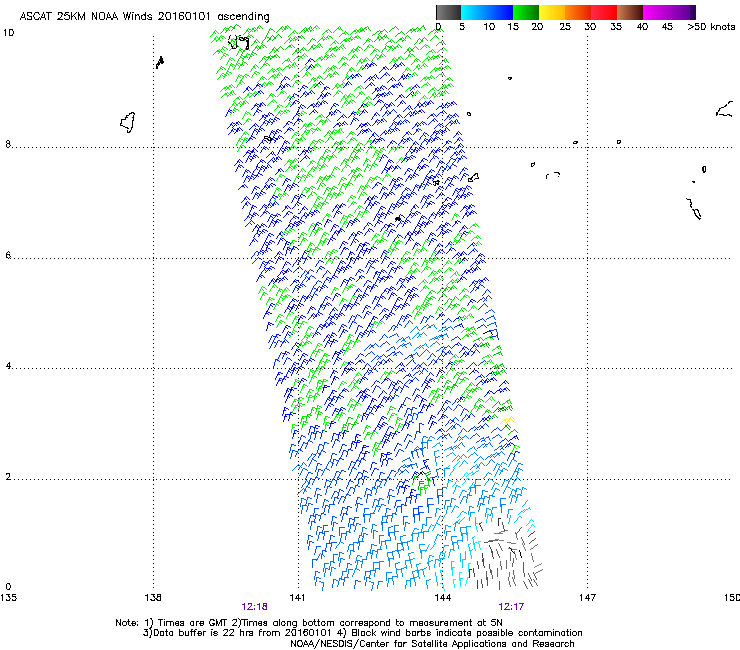The width and height of the screenshot is (740, 650).
Task: Click the island outline west of 138E
Action: (128, 122)
